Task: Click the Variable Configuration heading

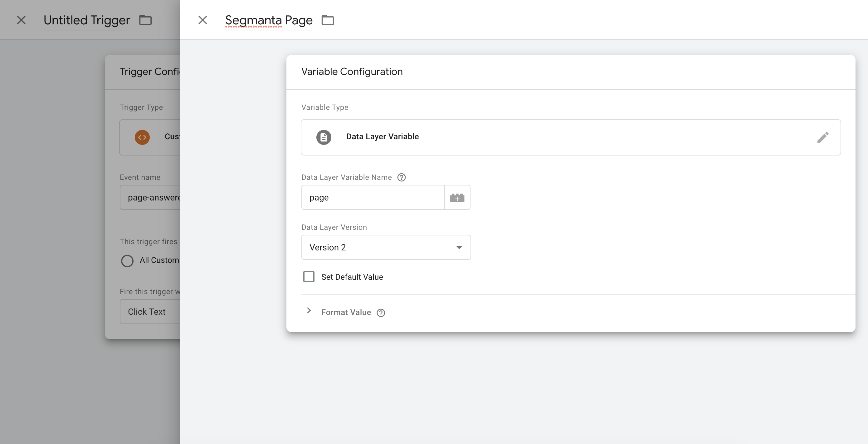Action: [x=352, y=72]
